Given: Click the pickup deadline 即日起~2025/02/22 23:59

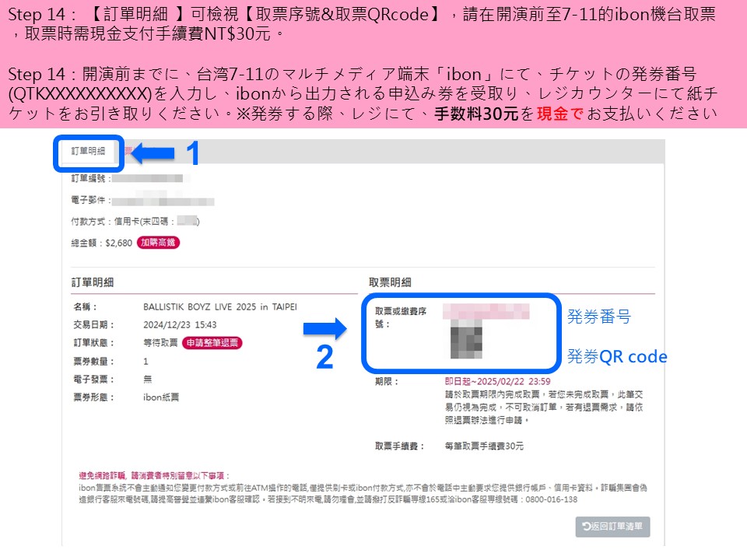Looking at the screenshot, I should (497, 381).
